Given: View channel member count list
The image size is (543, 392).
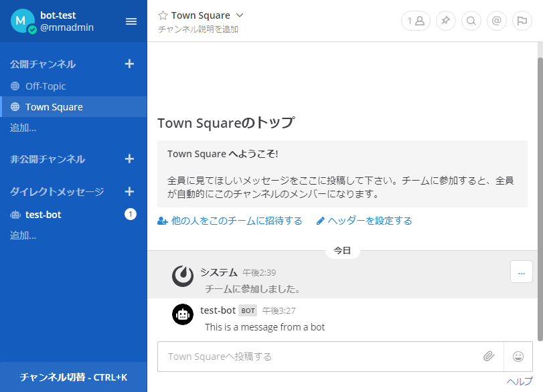Looking at the screenshot, I should pyautogui.click(x=415, y=21).
